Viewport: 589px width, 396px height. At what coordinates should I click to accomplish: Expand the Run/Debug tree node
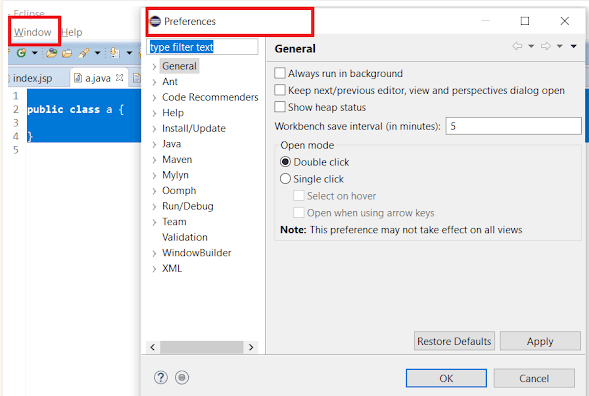pyautogui.click(x=154, y=207)
